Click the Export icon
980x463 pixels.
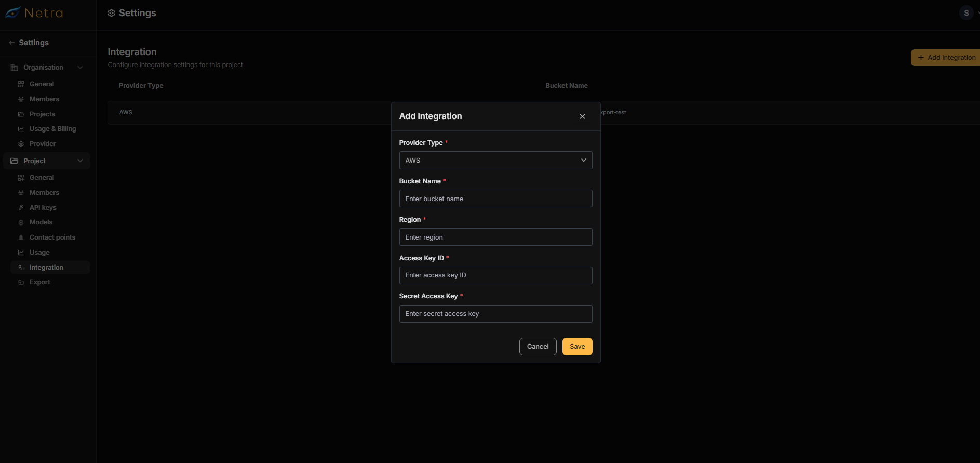[21, 282]
